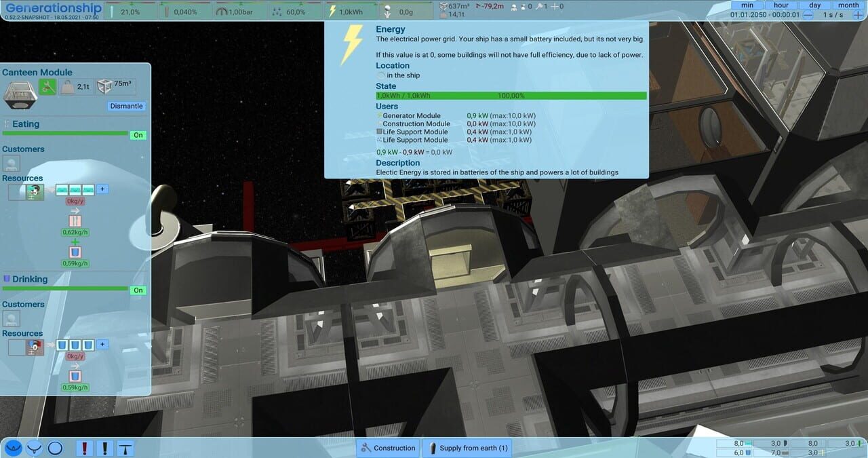Select the Energy lightning bolt indicator

pos(347,10)
